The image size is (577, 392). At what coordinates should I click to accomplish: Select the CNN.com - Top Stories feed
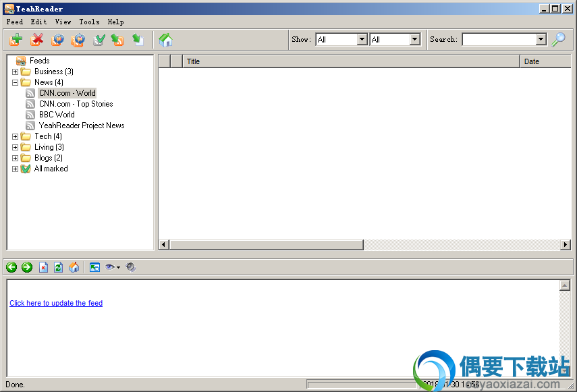[76, 104]
